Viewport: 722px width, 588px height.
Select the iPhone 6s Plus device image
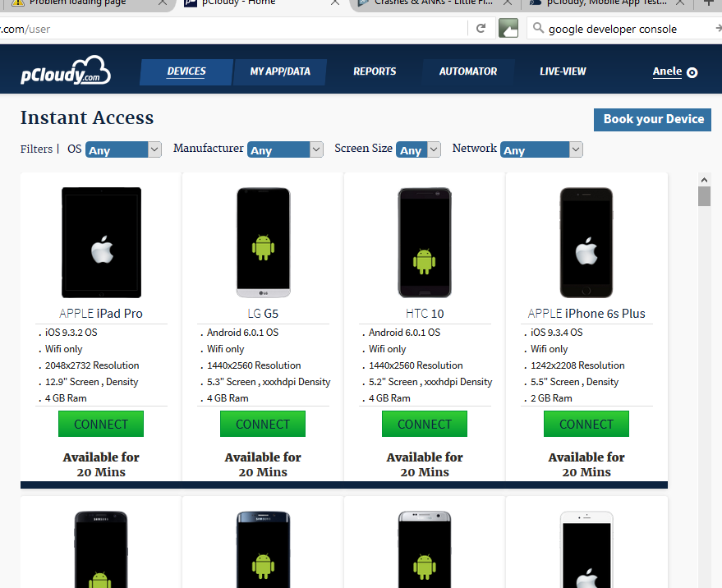click(x=586, y=242)
